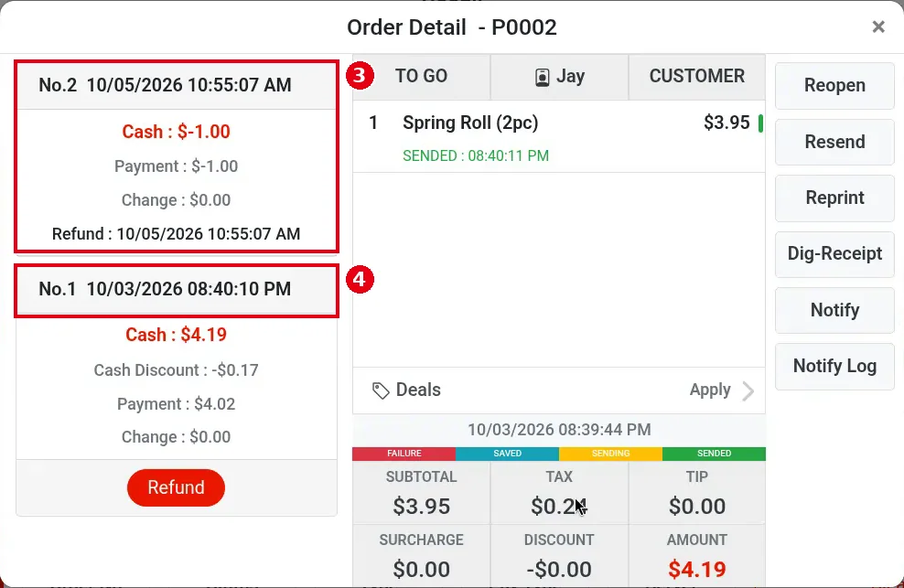Click the server person icon beside Jay

[x=542, y=77]
